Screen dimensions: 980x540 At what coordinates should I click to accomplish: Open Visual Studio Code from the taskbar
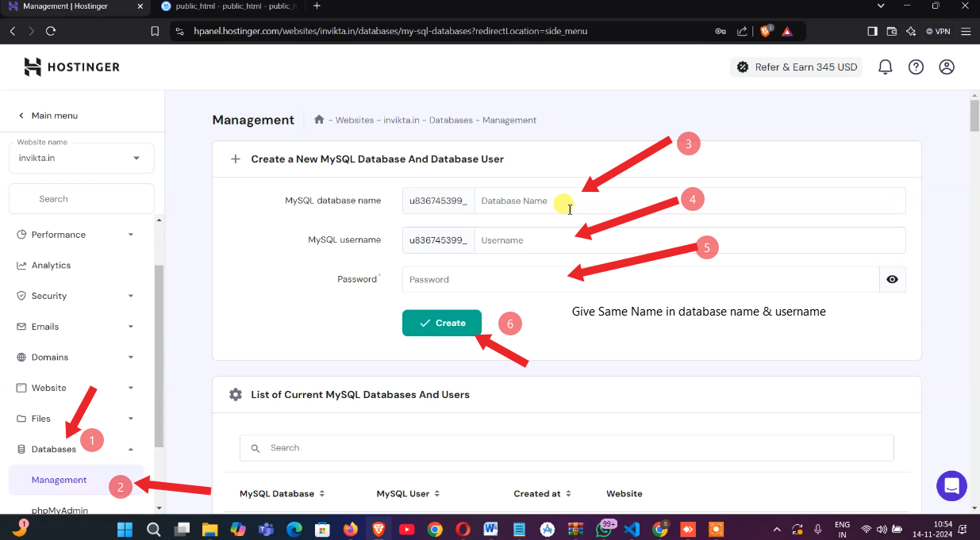tap(632, 529)
